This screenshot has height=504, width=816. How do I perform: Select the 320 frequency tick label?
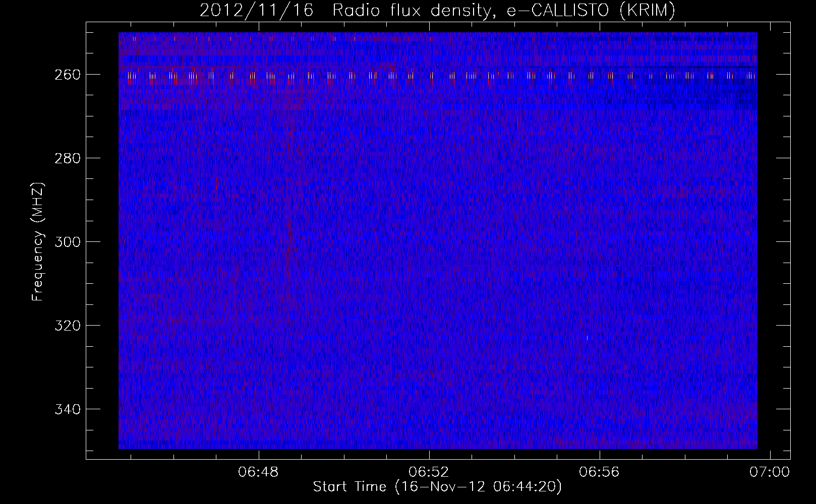pos(67,326)
